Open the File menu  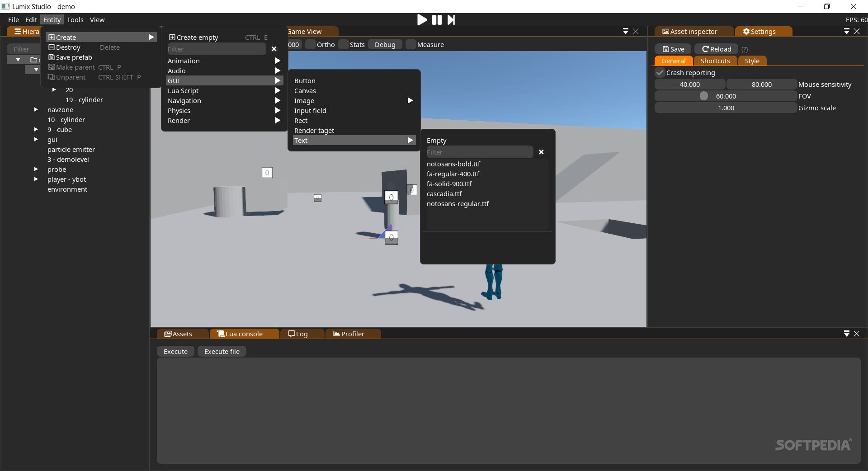14,19
